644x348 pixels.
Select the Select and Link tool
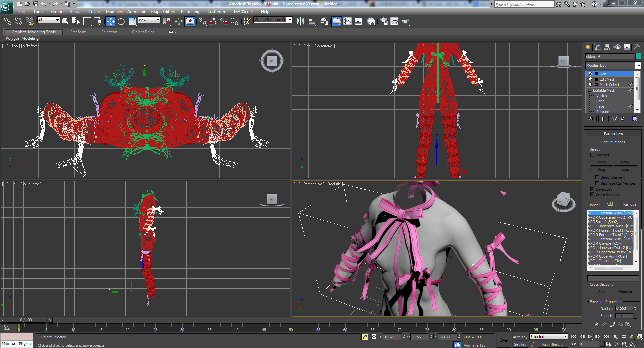pyautogui.click(x=8, y=21)
